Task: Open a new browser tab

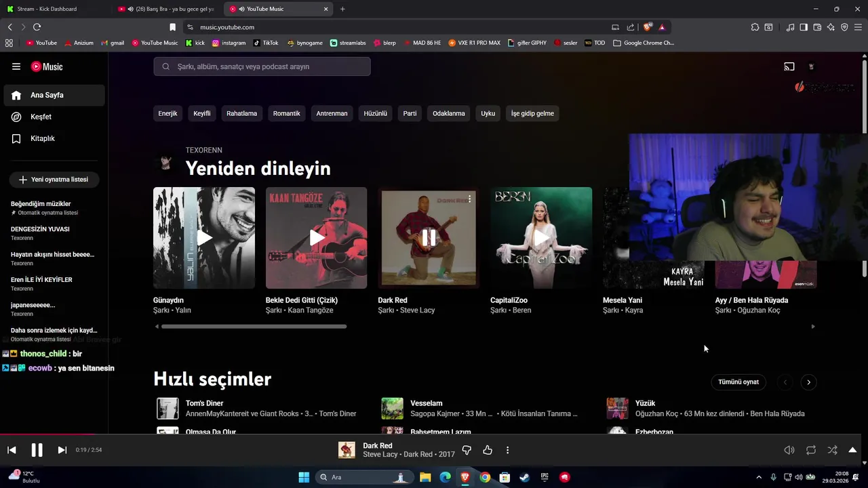Action: (342, 9)
